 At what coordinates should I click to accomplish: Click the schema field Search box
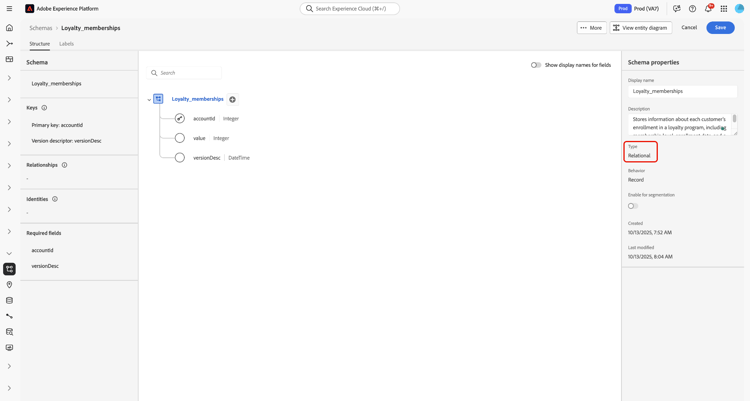[184, 73]
